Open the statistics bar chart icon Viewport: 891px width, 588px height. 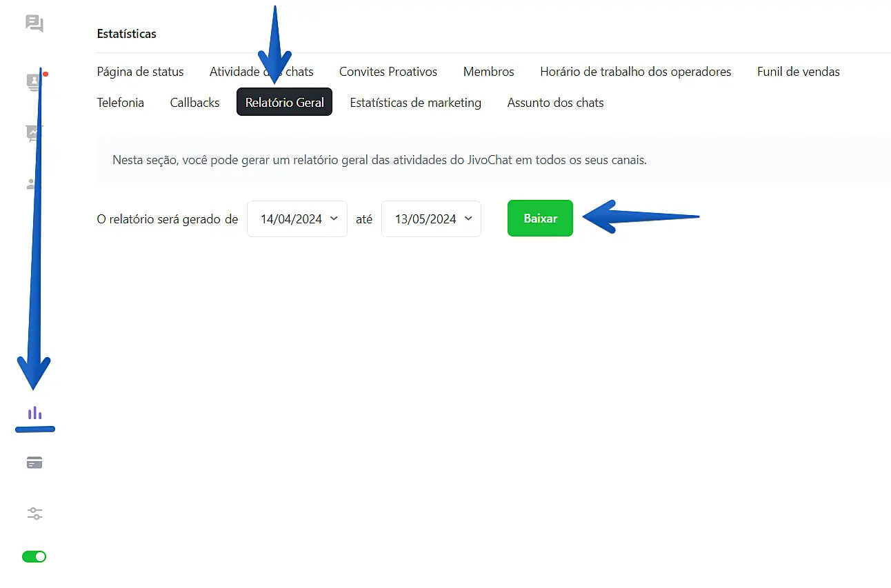pos(34,413)
